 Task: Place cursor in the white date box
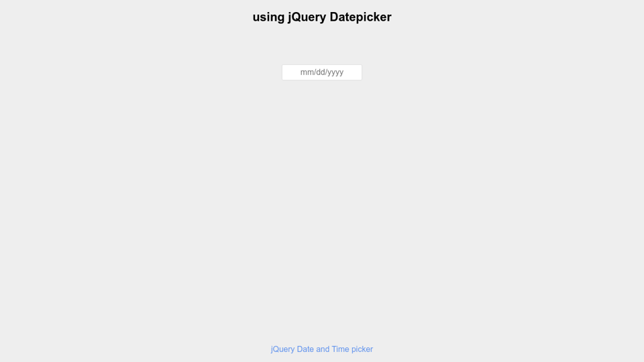tap(322, 72)
